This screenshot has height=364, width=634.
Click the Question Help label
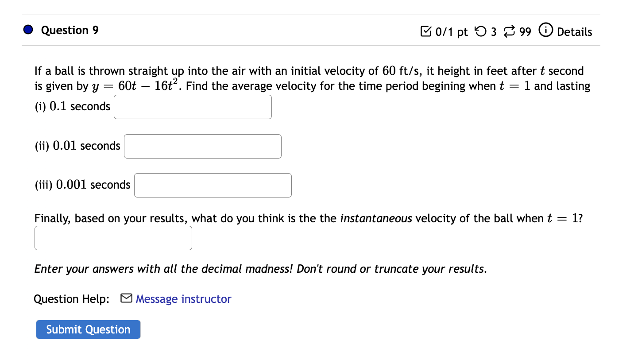[x=71, y=298]
